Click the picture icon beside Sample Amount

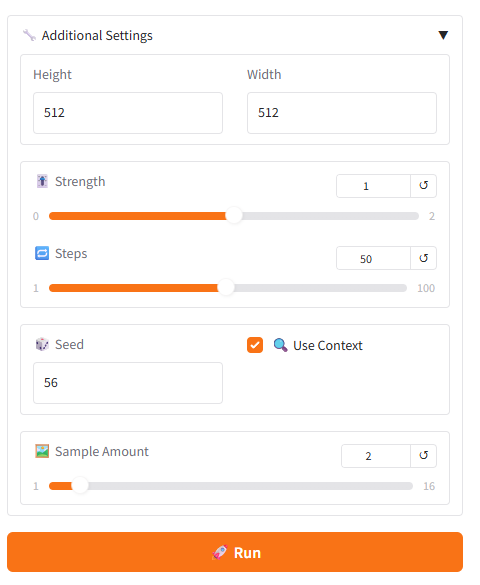42,451
